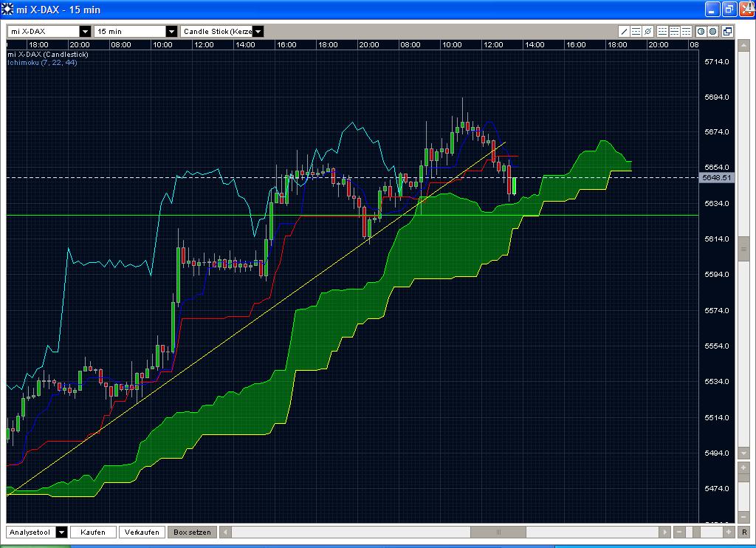Choose line style with solid bottom line
756x548 pixels.
tap(662, 31)
